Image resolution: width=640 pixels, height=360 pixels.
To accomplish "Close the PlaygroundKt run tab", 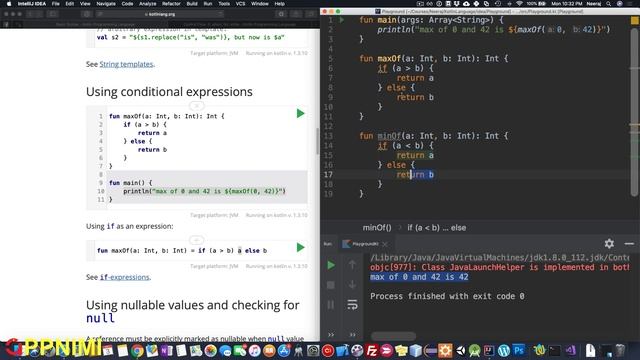I will [385, 244].
